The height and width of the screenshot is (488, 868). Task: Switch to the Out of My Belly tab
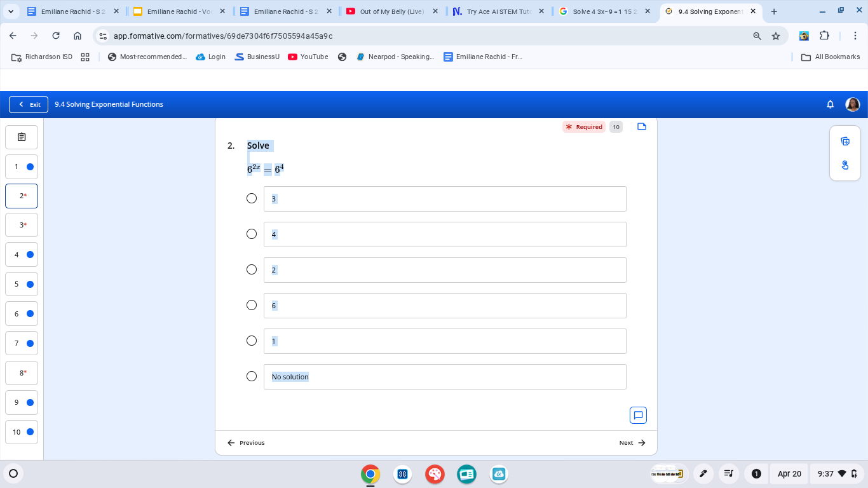(x=391, y=11)
